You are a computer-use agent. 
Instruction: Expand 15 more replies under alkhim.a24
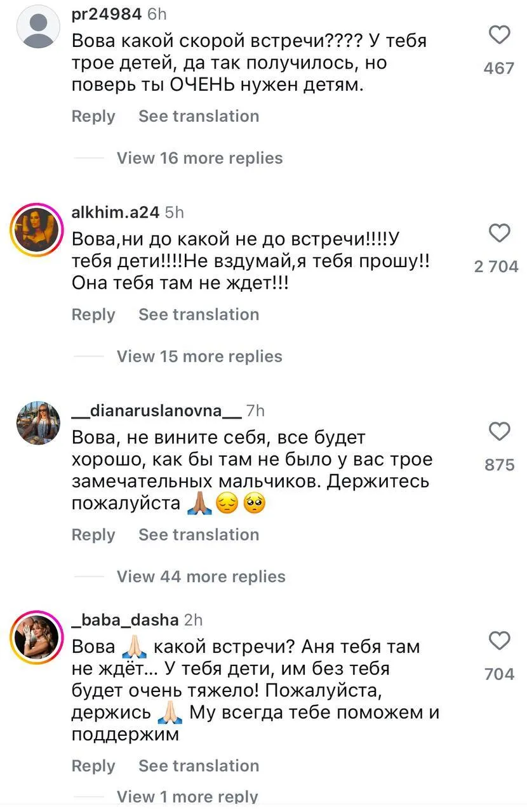click(199, 357)
